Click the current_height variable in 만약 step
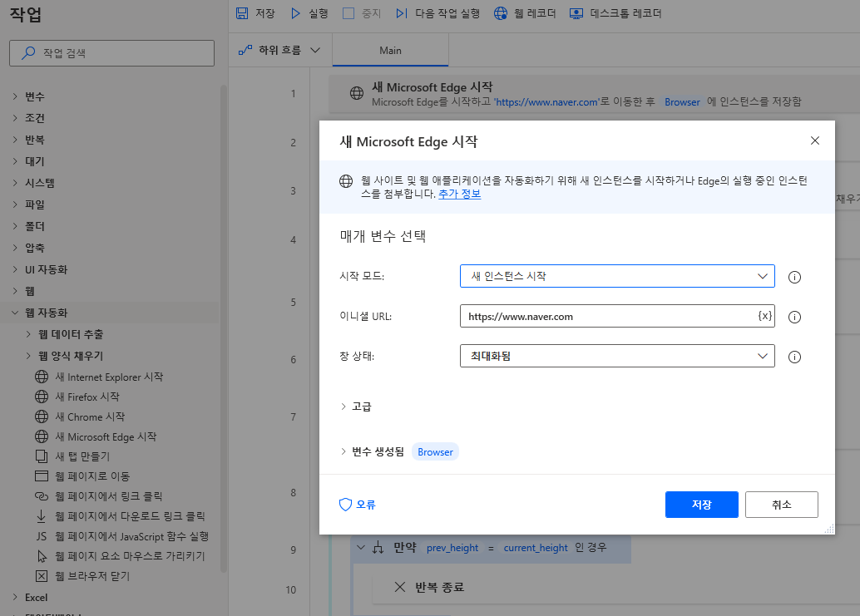This screenshot has width=860, height=616. point(536,548)
